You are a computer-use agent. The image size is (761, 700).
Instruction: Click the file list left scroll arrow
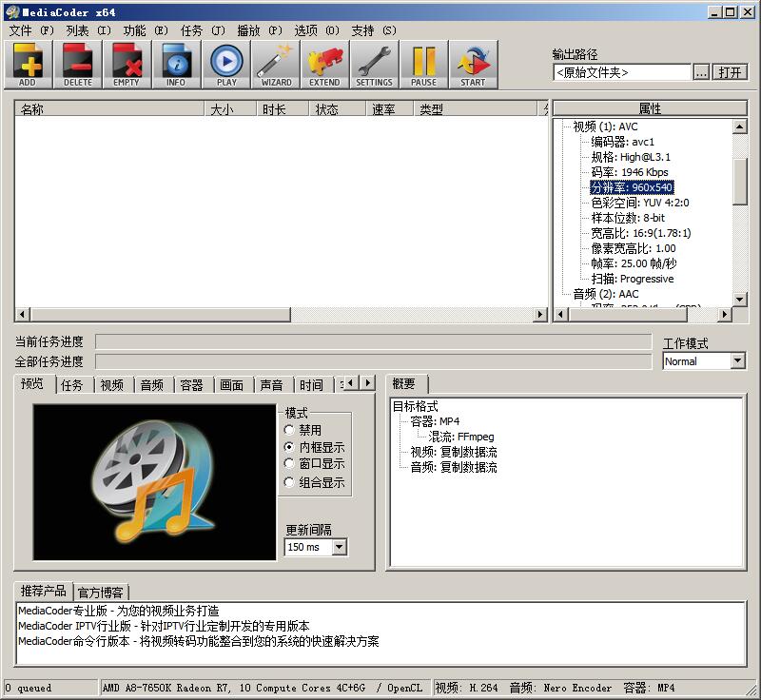pos(22,315)
